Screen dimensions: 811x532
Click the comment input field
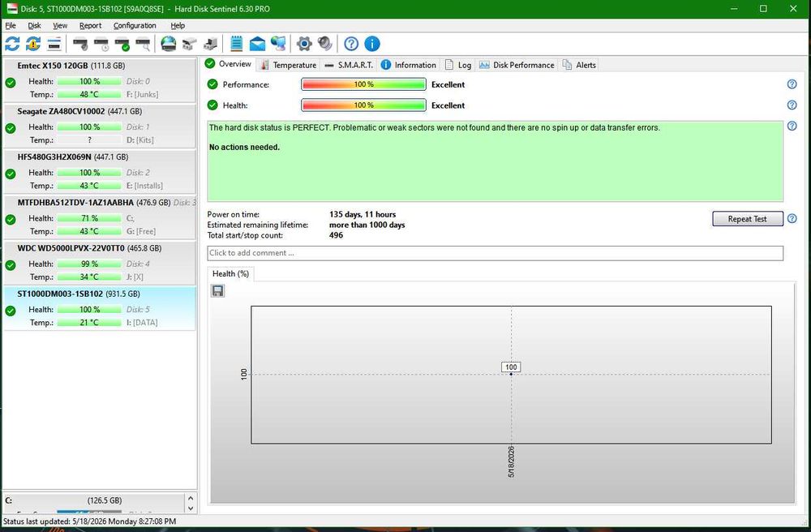coord(495,253)
